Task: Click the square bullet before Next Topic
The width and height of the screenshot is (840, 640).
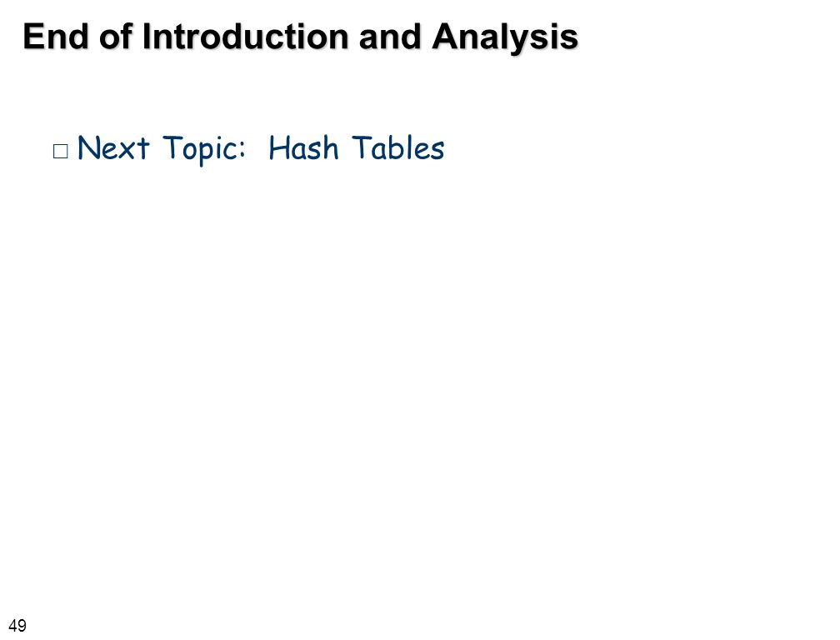Action: [x=61, y=152]
